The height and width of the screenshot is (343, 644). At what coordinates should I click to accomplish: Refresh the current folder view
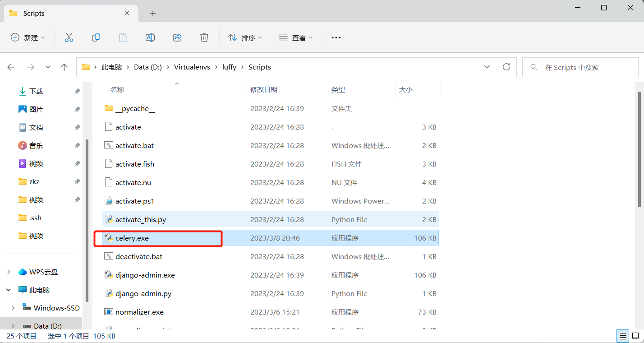tap(506, 67)
